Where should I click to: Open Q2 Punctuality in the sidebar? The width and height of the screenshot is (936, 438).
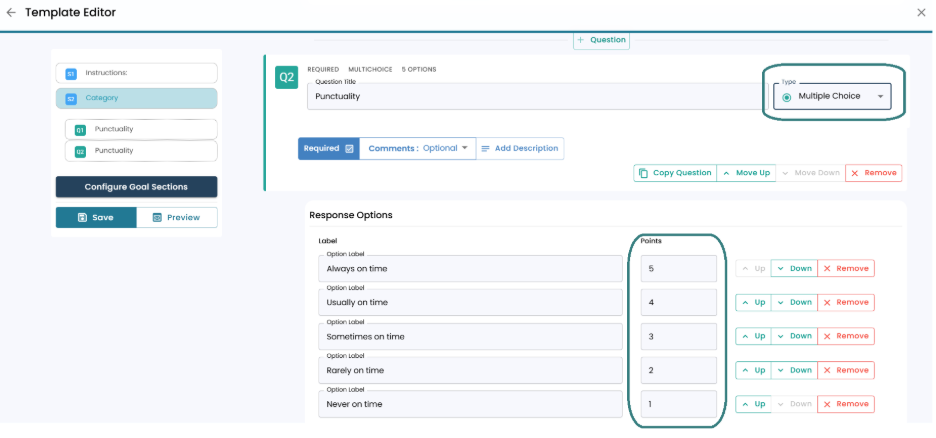[x=141, y=151]
